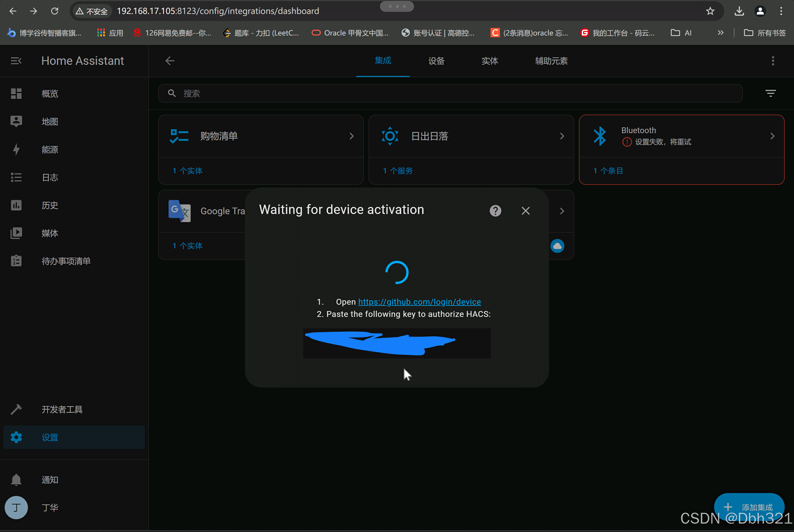This screenshot has height=532, width=794.
Task: Open the (2条消息)oracle CSDN bookmark
Action: click(530, 33)
